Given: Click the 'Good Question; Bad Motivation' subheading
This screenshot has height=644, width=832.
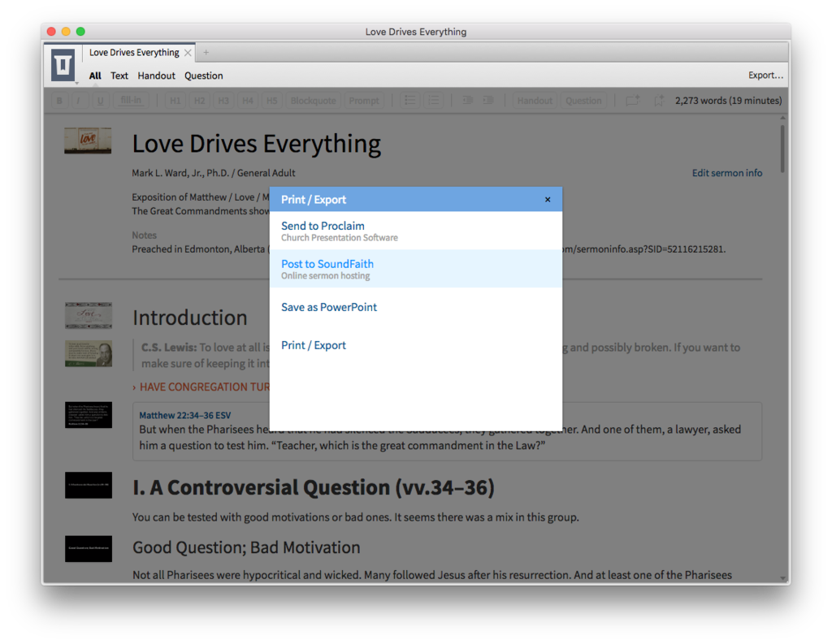Looking at the screenshot, I should pyautogui.click(x=246, y=547).
